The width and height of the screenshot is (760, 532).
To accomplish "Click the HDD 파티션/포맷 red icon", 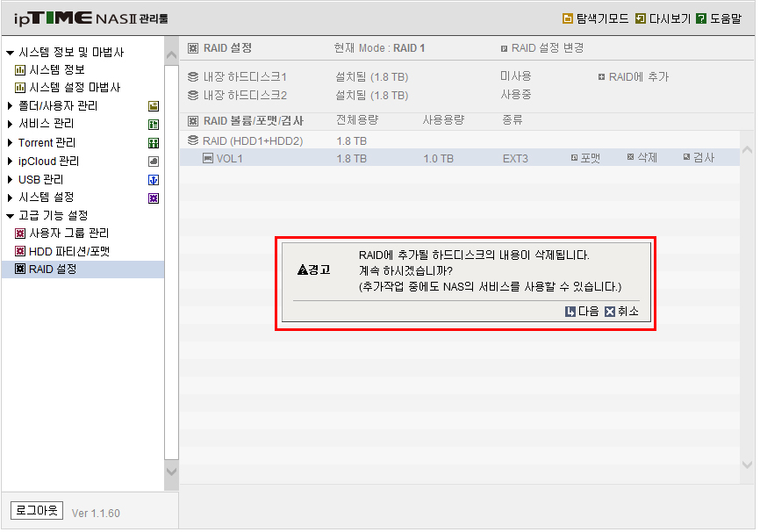I will [20, 251].
